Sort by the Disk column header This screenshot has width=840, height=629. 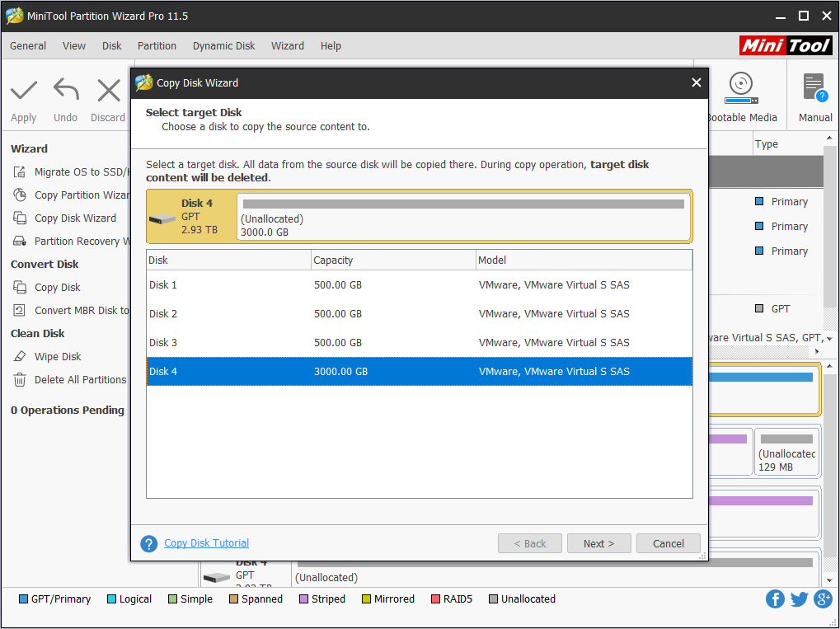pos(228,261)
